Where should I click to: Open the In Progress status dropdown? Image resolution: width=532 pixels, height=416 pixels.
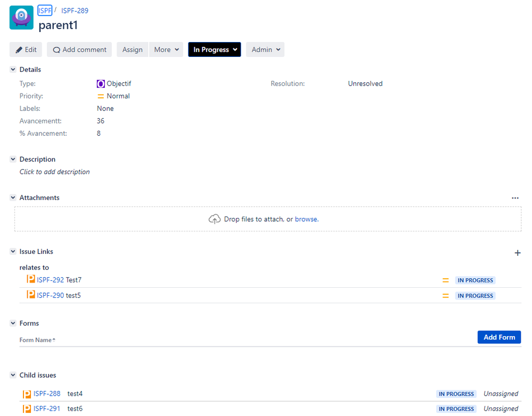tap(215, 50)
